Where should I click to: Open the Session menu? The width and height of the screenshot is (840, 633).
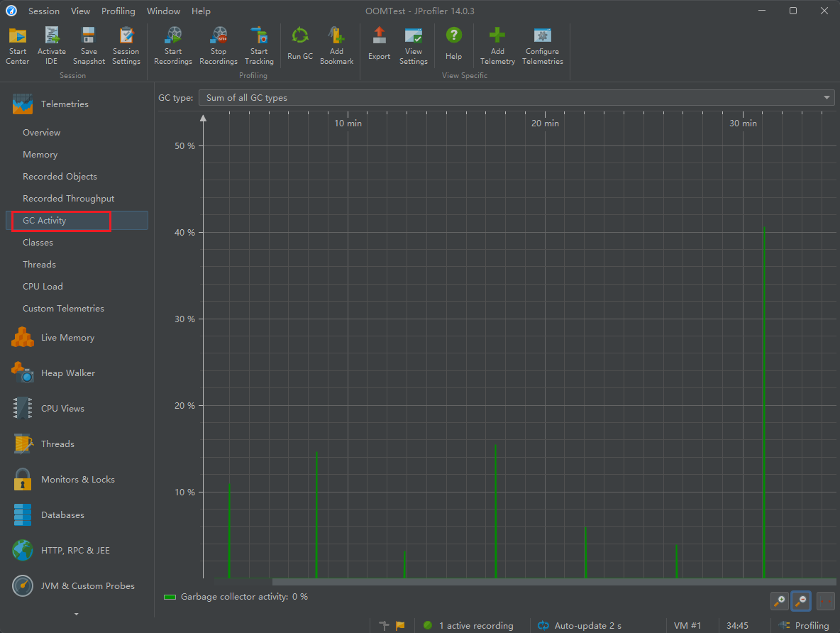coord(44,11)
